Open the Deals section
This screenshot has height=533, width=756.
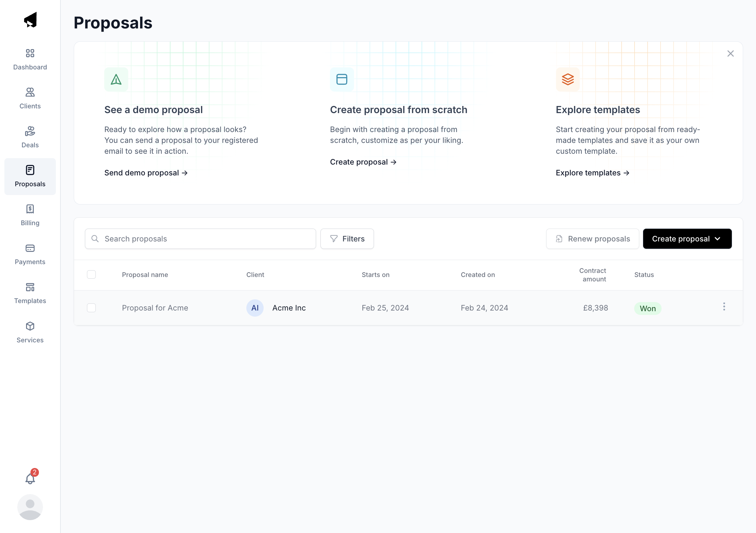coord(30,137)
